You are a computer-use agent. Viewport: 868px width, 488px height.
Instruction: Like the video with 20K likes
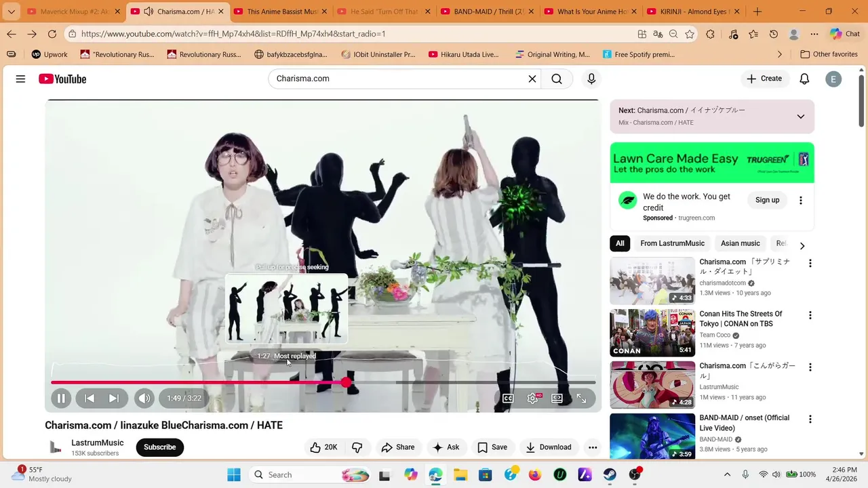coord(323,447)
